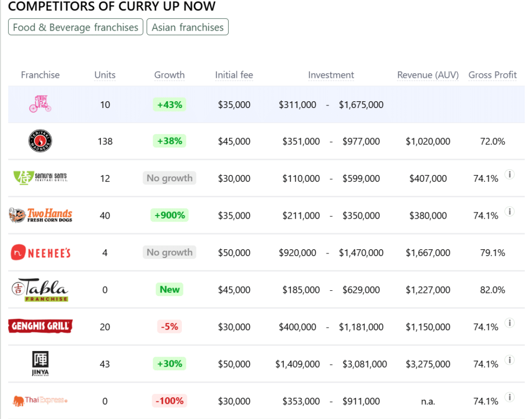
Task: Click info icon in Genghis Grill row
Action: tap(509, 323)
